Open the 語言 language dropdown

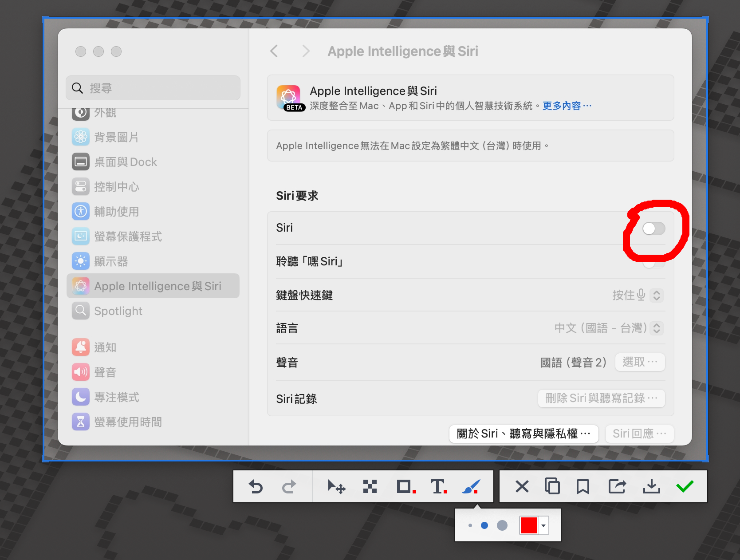pos(657,328)
